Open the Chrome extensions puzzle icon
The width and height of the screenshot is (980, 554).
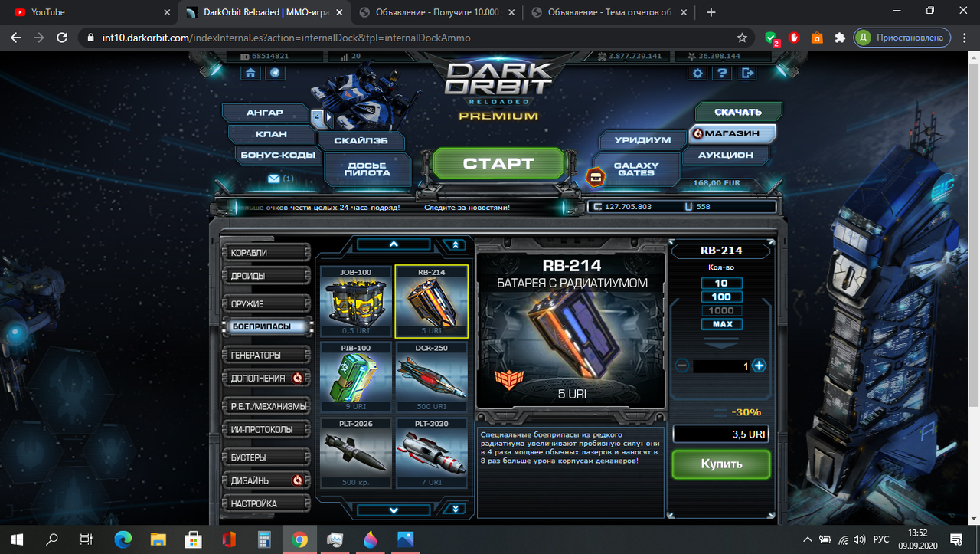(840, 37)
